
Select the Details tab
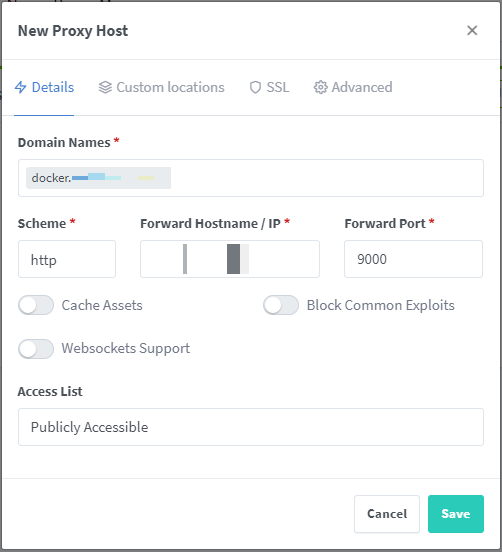click(44, 87)
